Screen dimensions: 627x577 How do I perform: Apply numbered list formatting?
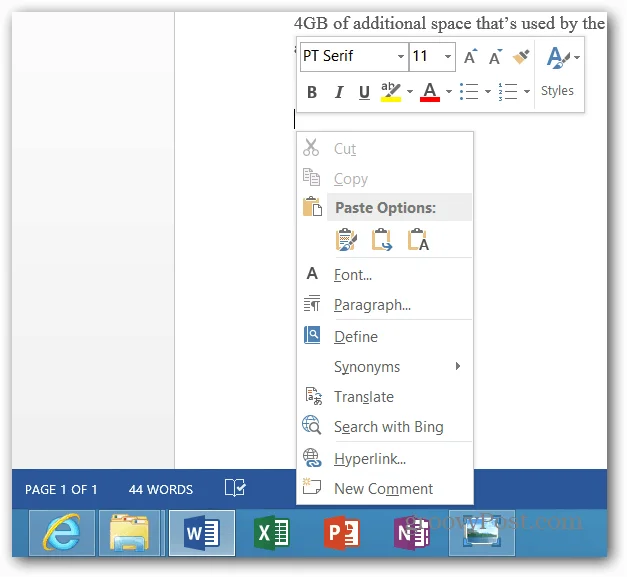pyautogui.click(x=508, y=92)
